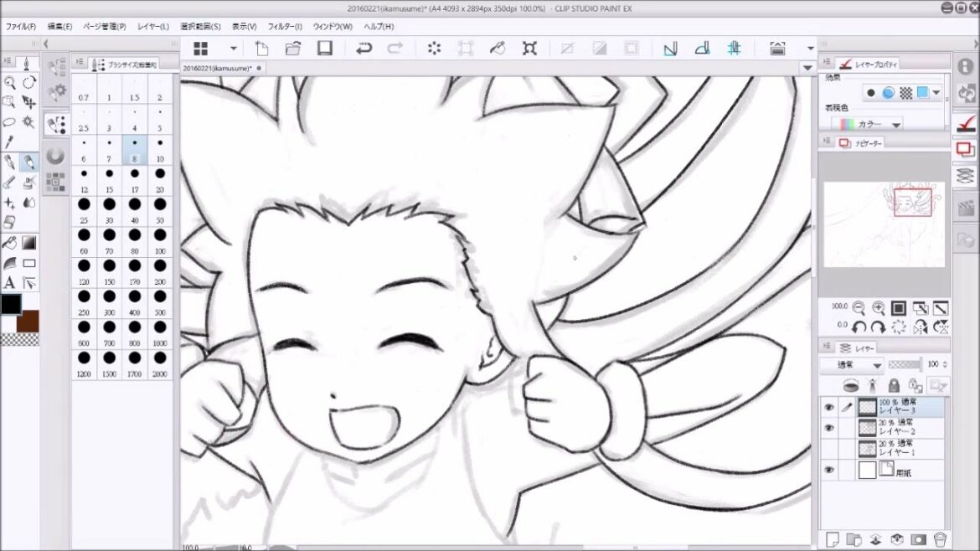Select brush size 8 preset
Image resolution: width=980 pixels, height=551 pixels.
(135, 151)
